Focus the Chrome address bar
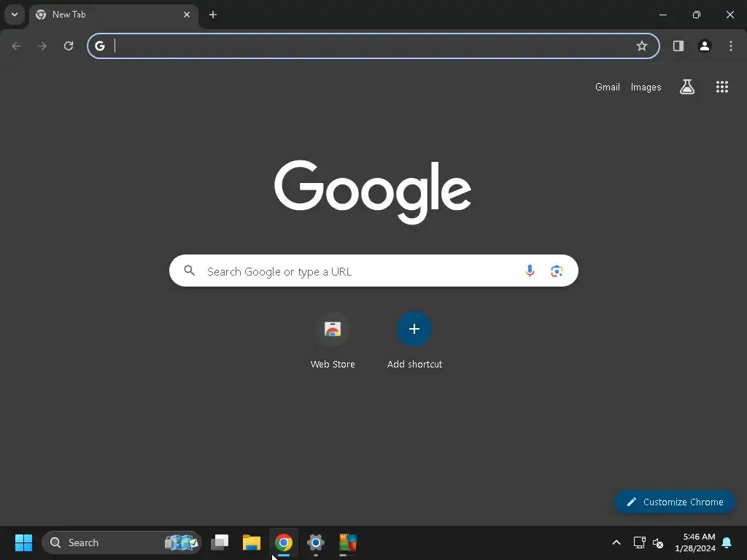Viewport: 747px width, 560px height. tap(373, 46)
